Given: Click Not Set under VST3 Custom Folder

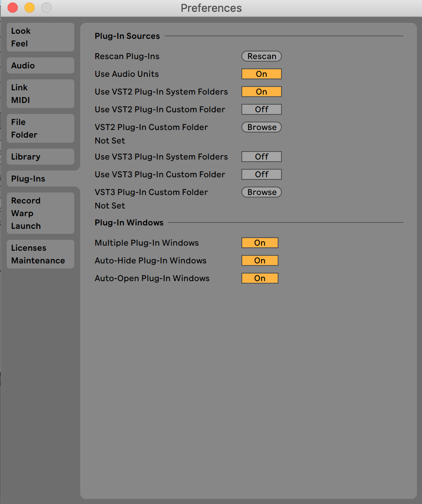Looking at the screenshot, I should tap(110, 206).
